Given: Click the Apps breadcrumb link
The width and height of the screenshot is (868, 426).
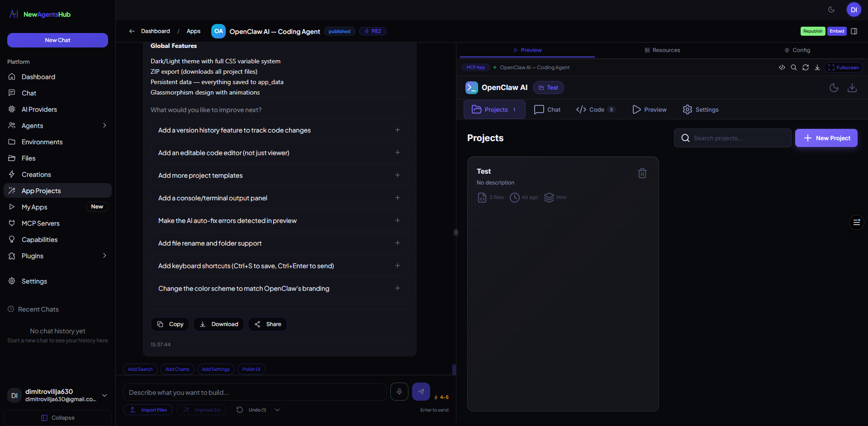Looking at the screenshot, I should [x=194, y=31].
